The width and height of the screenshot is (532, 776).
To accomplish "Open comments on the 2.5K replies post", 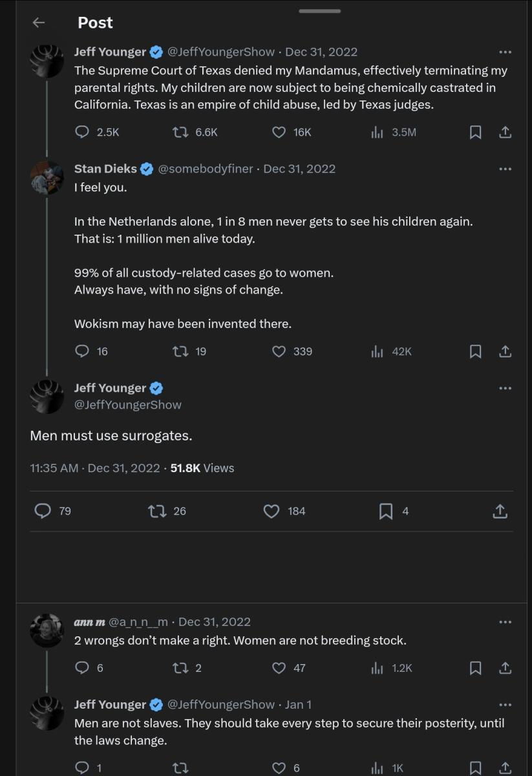I will [x=82, y=132].
